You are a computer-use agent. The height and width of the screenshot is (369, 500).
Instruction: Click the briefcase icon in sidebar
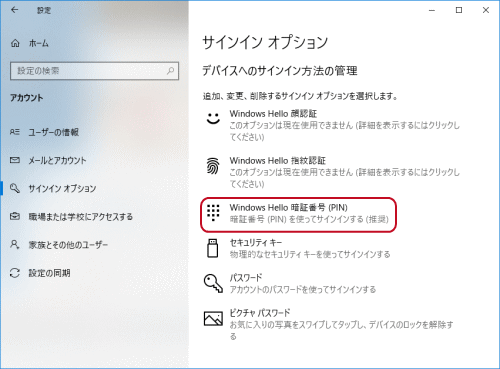(x=15, y=216)
